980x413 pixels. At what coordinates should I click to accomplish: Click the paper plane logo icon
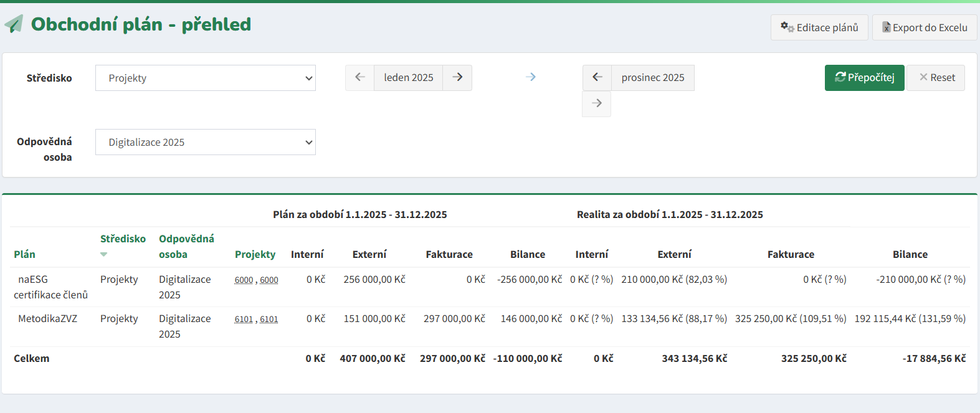[x=14, y=24]
